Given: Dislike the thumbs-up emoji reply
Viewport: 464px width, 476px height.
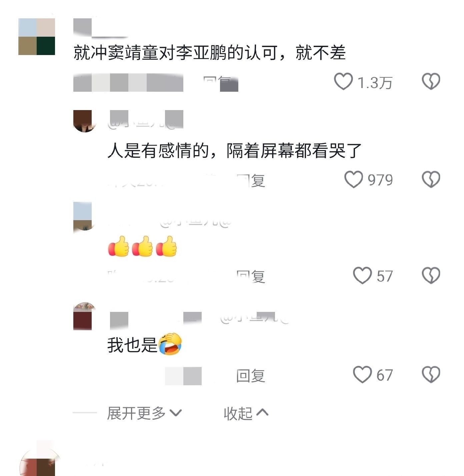Looking at the screenshot, I should pyautogui.click(x=431, y=276).
